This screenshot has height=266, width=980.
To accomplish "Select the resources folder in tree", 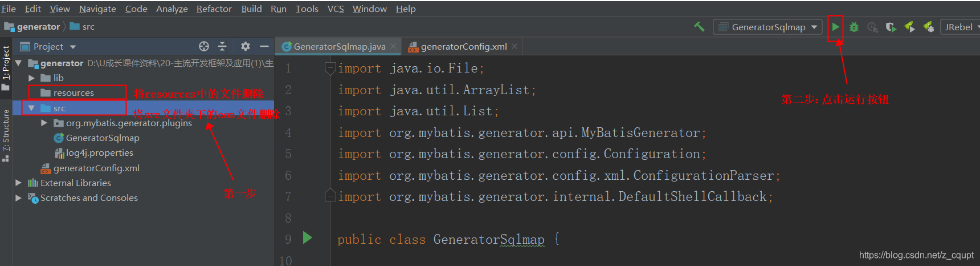I will (67, 92).
